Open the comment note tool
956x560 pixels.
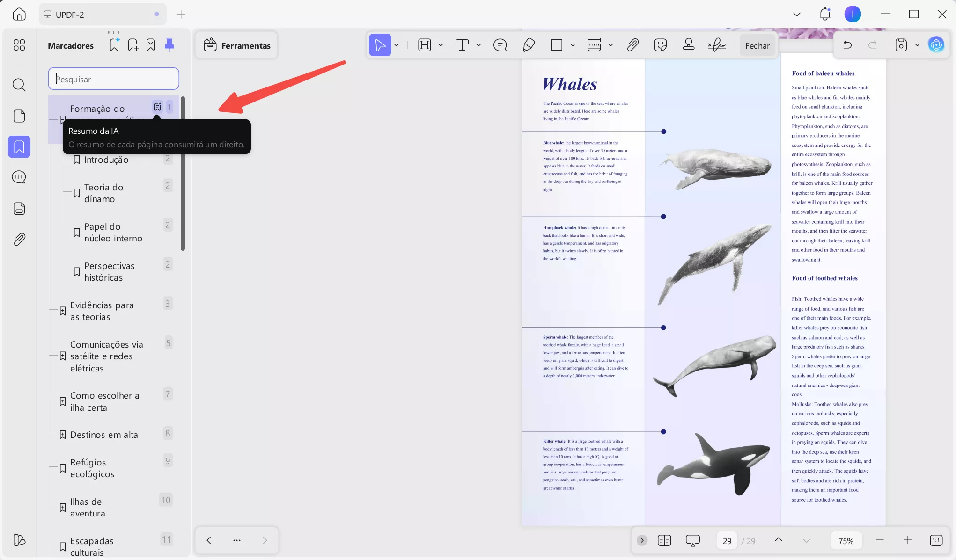click(x=500, y=45)
